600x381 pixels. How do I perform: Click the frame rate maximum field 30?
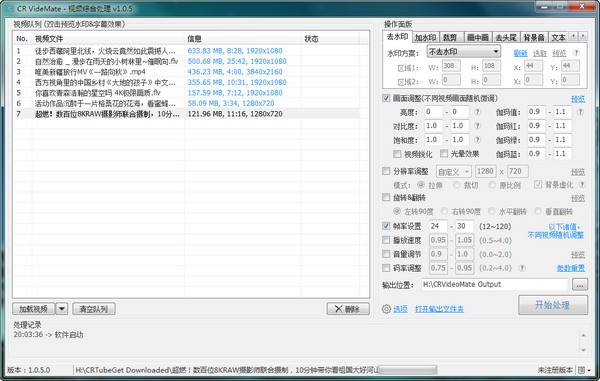tap(464, 226)
